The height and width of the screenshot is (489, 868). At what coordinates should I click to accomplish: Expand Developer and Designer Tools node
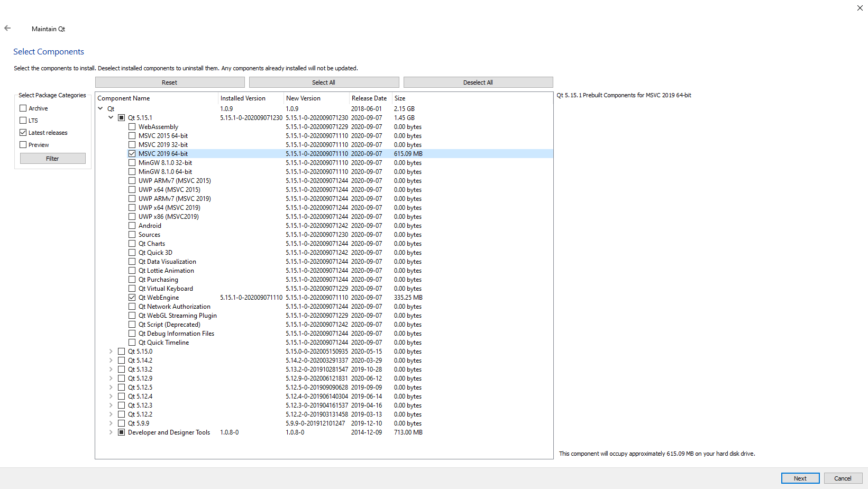tap(111, 432)
